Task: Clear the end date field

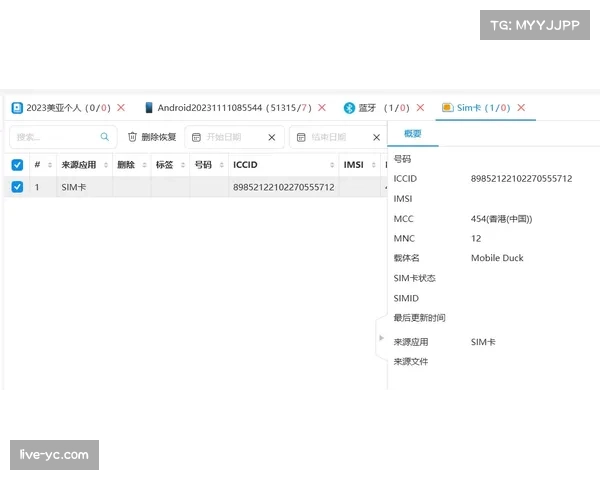Action: click(376, 137)
